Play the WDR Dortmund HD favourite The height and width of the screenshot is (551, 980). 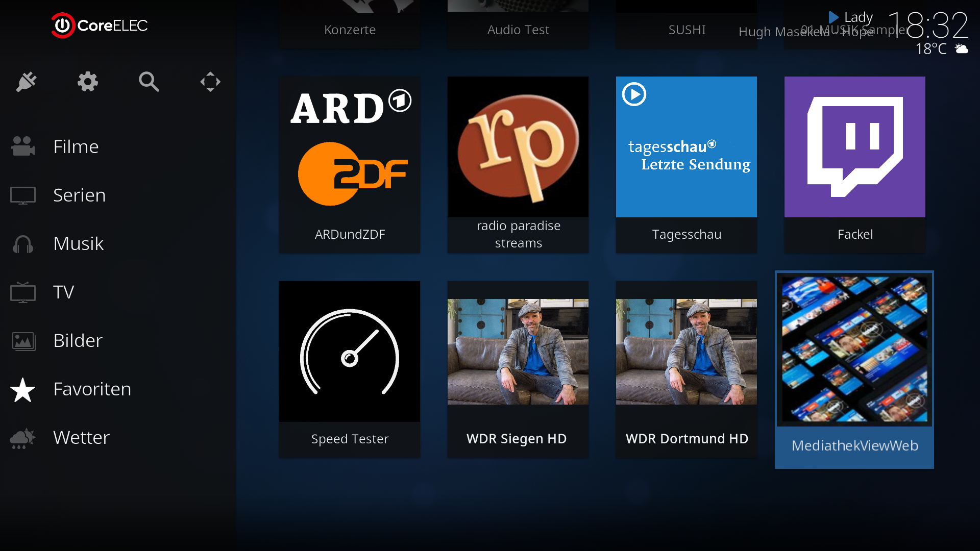coord(687,369)
